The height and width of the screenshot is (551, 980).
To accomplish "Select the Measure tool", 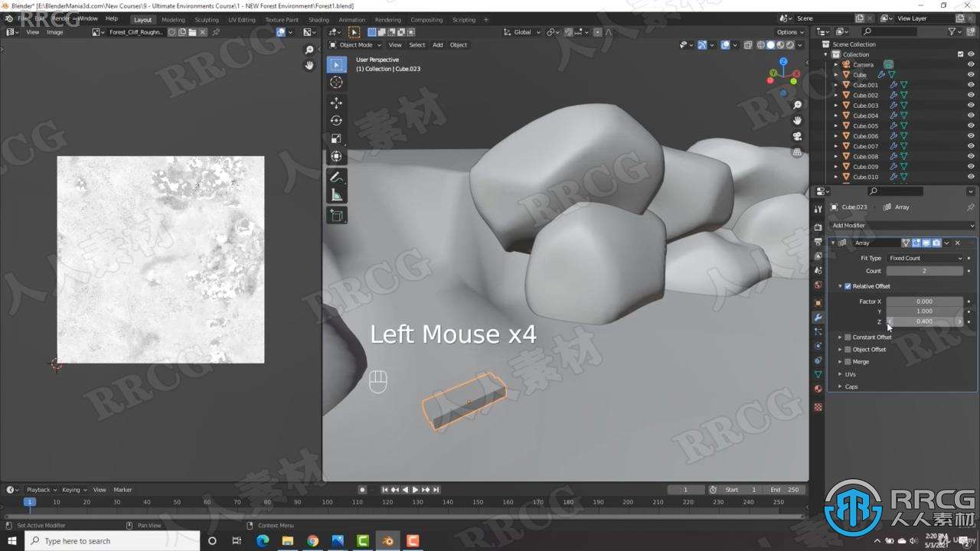I will [336, 195].
